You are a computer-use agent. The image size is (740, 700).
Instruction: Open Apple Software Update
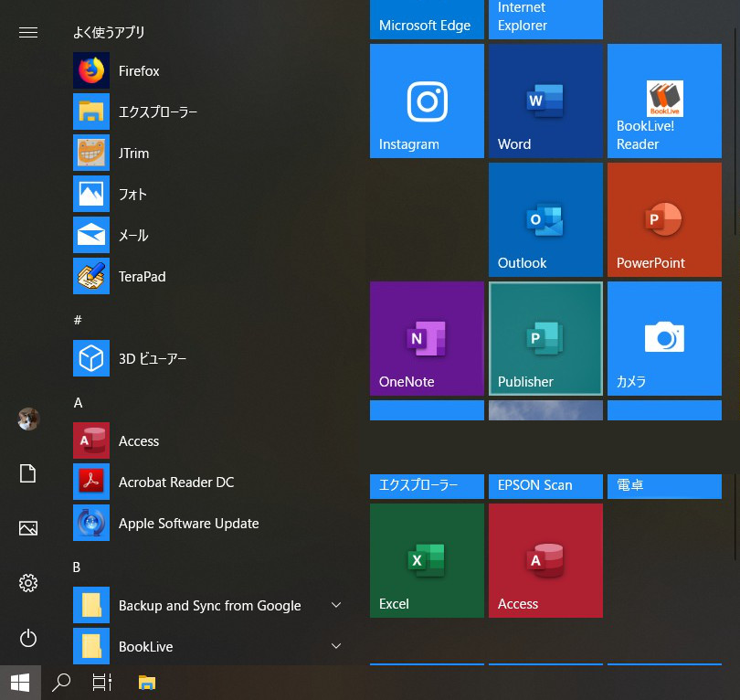[209, 523]
